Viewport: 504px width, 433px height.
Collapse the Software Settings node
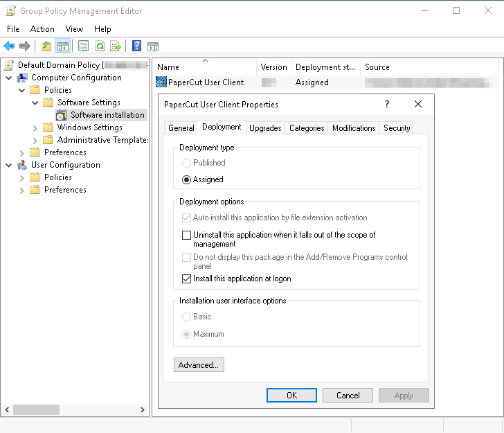pyautogui.click(x=35, y=103)
